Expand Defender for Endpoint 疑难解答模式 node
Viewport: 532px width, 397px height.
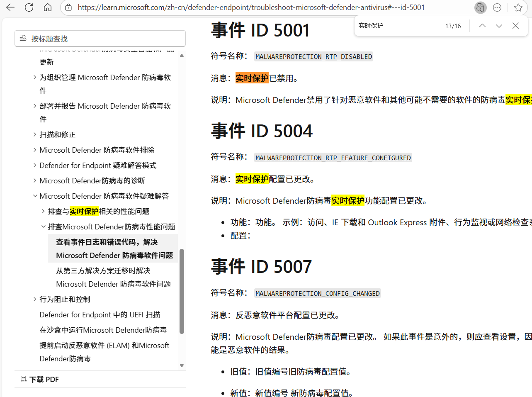(x=35, y=165)
